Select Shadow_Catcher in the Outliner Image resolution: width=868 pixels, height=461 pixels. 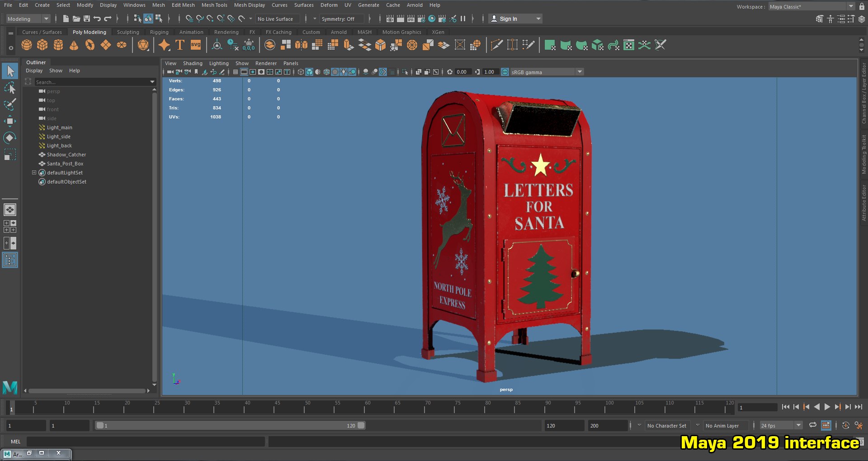pos(66,155)
